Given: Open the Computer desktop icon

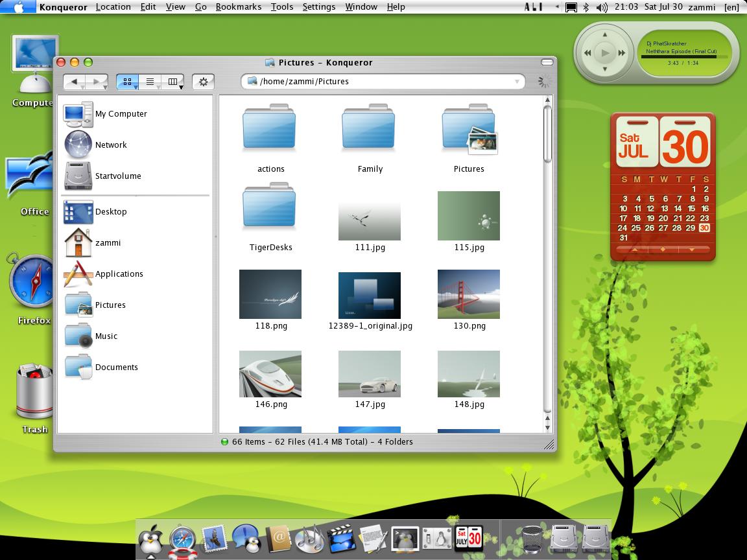Looking at the screenshot, I should (33, 71).
